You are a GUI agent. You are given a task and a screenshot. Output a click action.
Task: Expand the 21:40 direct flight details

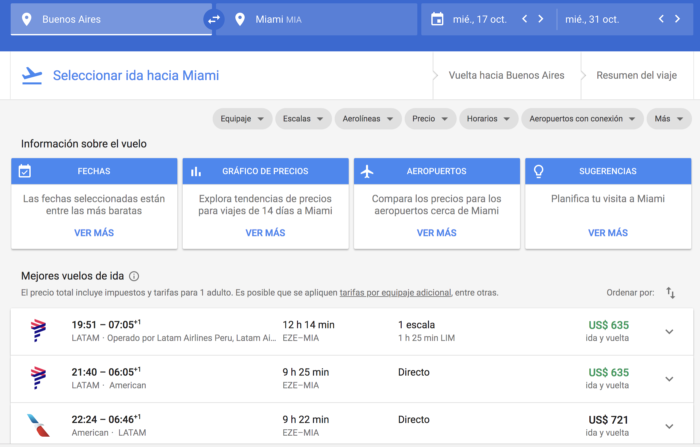(669, 378)
